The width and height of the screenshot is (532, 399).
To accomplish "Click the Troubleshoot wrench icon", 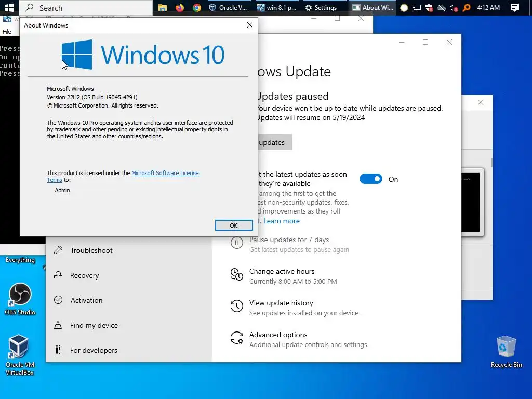I will point(58,250).
